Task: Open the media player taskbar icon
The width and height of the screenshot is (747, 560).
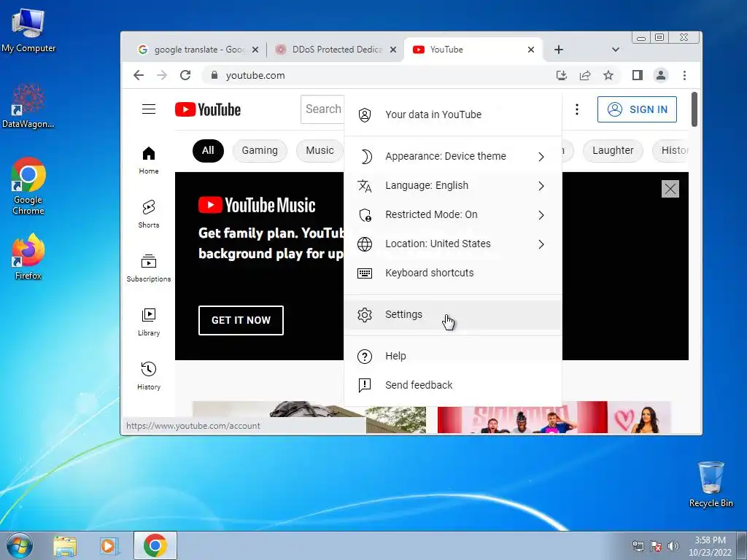Action: (x=109, y=545)
